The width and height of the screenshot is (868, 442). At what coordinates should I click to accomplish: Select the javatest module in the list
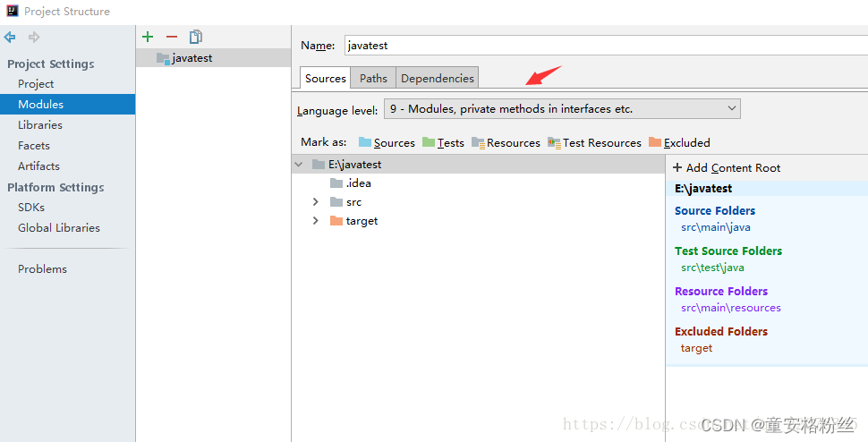coord(213,58)
